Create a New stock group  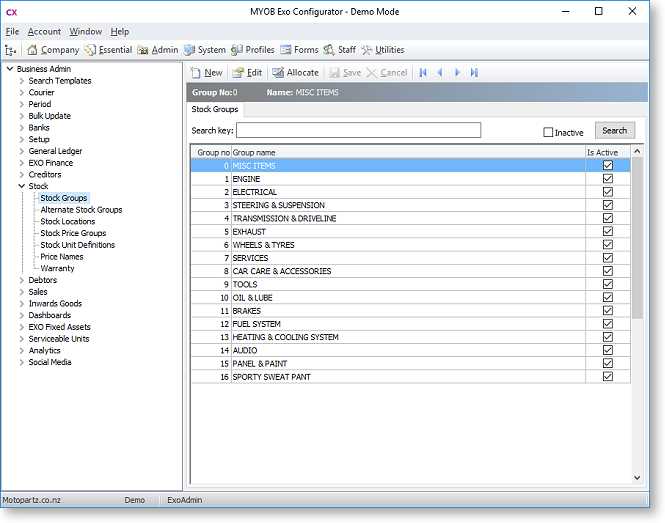(207, 73)
